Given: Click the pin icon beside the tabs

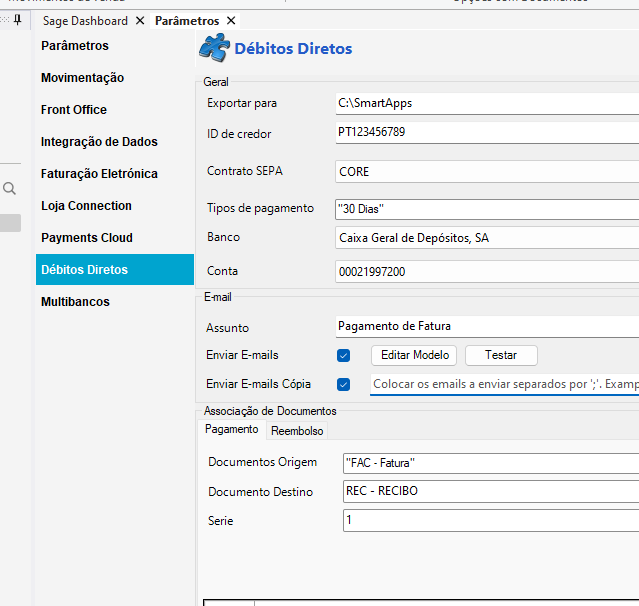Looking at the screenshot, I should point(18,20).
